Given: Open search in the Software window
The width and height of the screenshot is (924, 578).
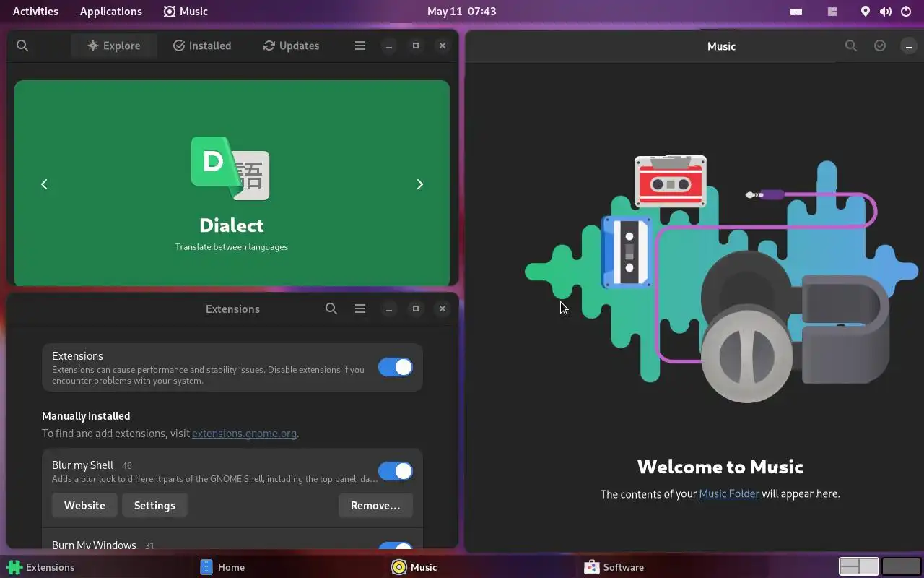Looking at the screenshot, I should [x=22, y=46].
